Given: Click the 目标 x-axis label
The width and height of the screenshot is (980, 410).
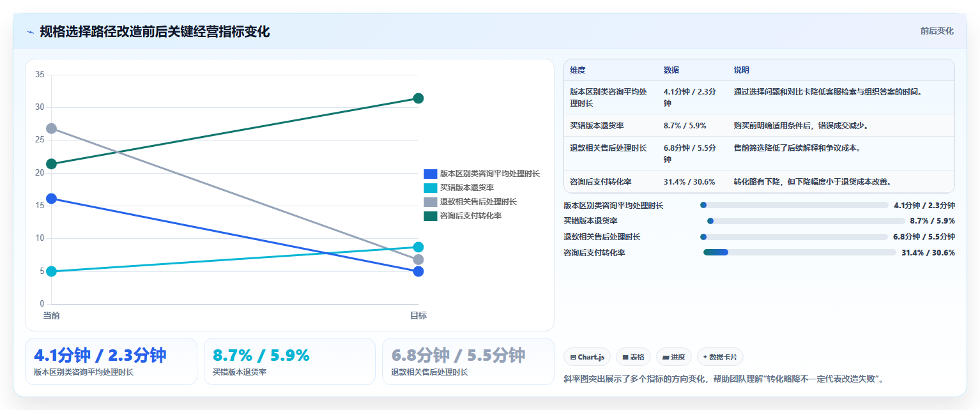Looking at the screenshot, I should (418, 315).
